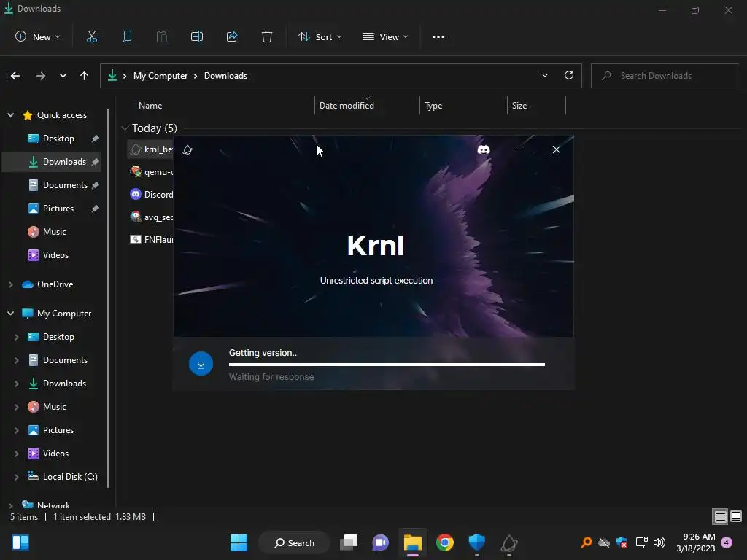Sort by Size column header
The image size is (747, 560).
point(519,106)
